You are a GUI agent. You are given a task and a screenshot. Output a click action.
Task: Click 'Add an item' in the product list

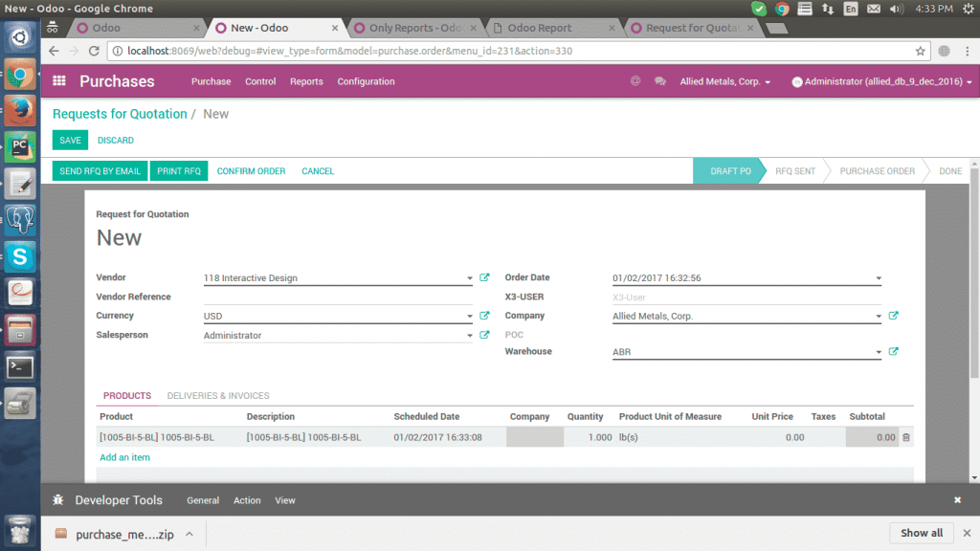point(125,457)
